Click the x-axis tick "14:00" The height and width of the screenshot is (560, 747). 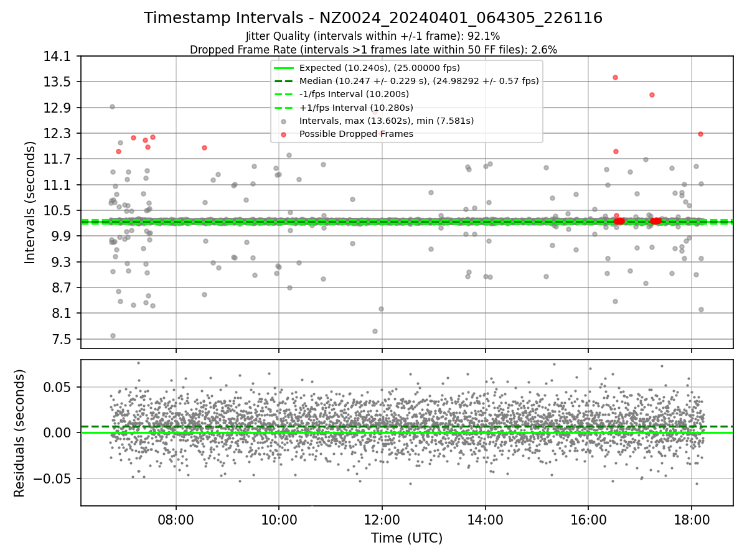[x=485, y=520]
